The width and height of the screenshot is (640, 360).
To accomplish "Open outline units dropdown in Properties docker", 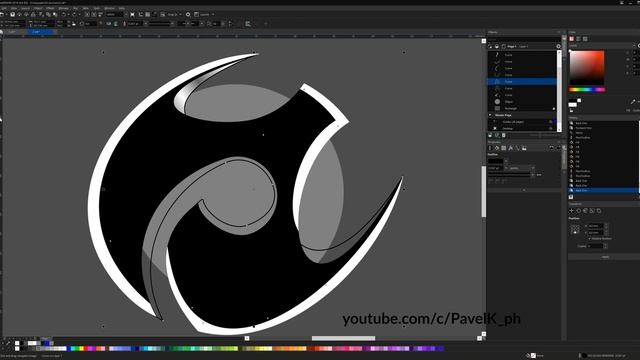I will (x=532, y=168).
